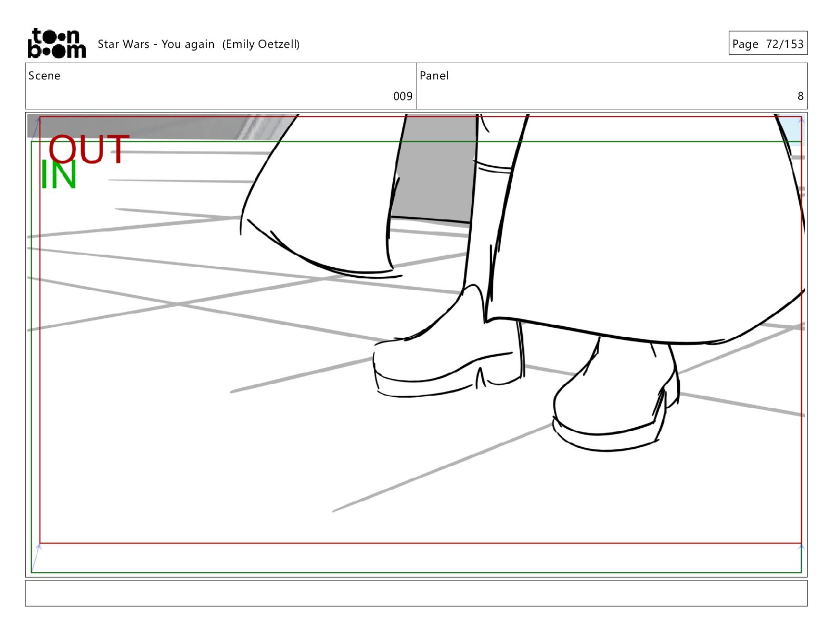
Task: Click the empty notes field below the panel
Action: 416,593
